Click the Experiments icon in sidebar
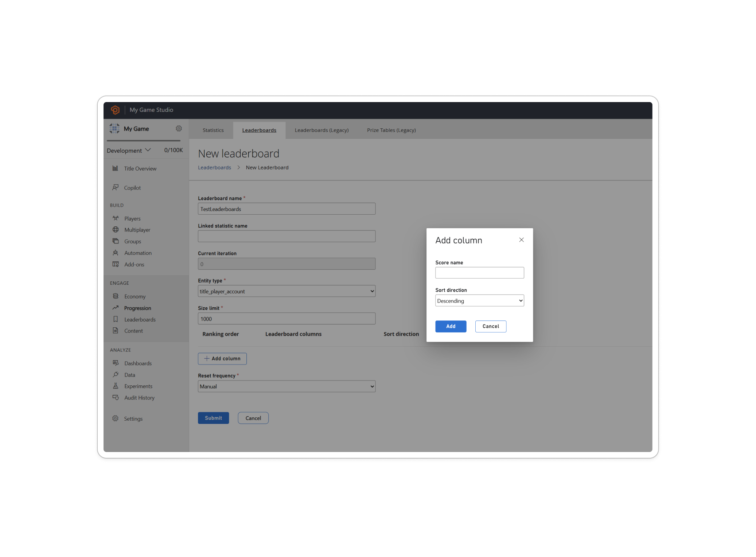Screen dimensions: 756x557 (116, 386)
